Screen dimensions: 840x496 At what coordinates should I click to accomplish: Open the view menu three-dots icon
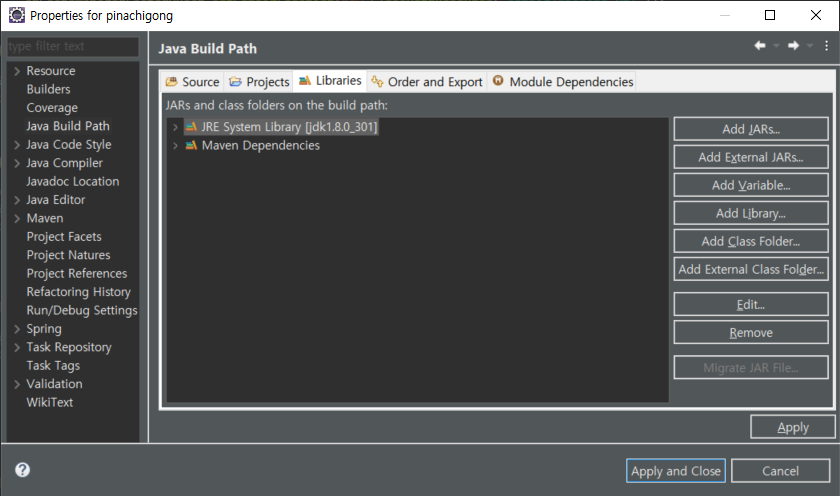pyautogui.click(x=827, y=46)
